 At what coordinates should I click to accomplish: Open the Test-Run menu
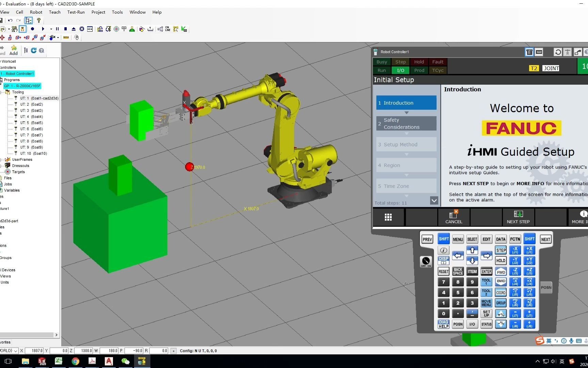click(76, 12)
